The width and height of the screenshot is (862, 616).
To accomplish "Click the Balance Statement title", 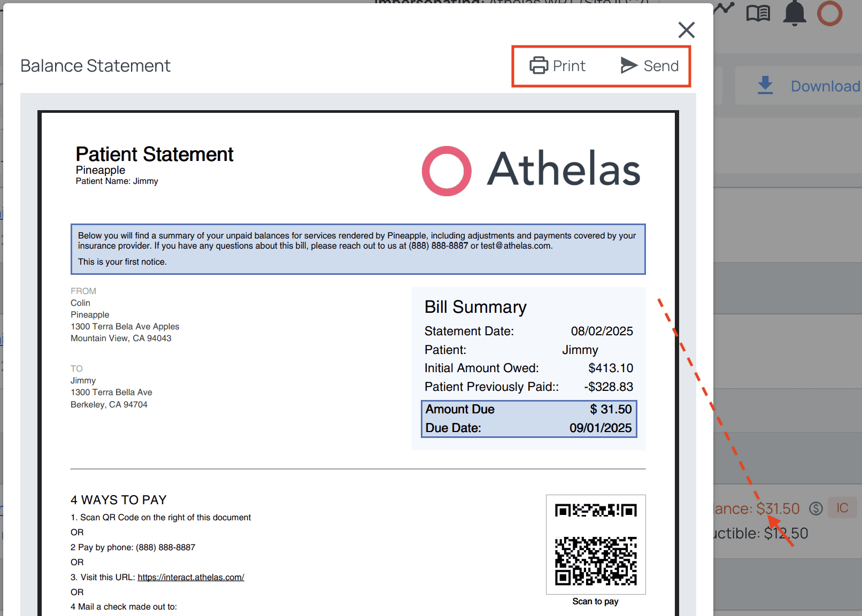I will 95,66.
